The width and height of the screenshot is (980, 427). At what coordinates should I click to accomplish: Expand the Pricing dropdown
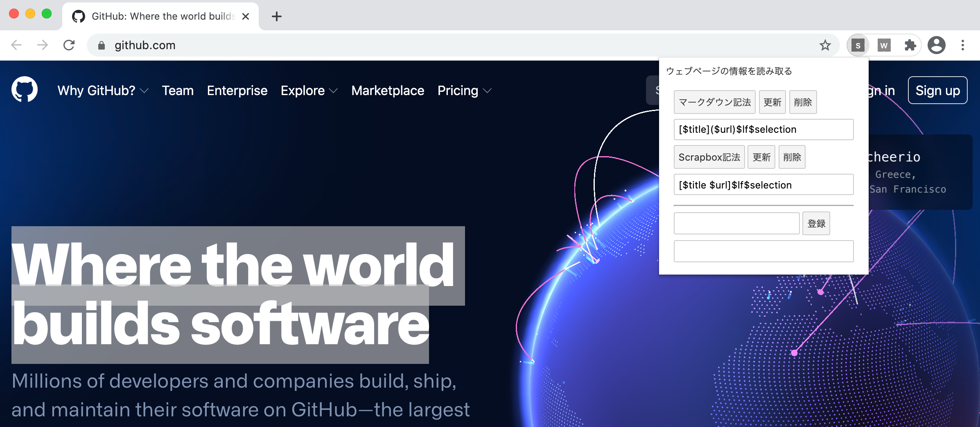point(464,91)
